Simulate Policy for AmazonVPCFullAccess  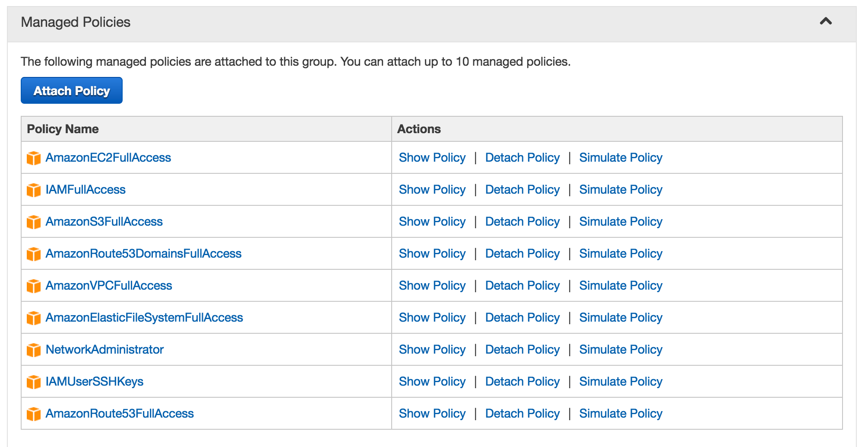click(x=621, y=285)
